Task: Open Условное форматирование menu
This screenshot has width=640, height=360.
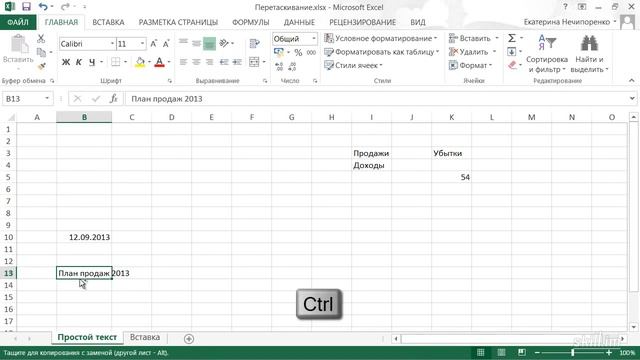Action: [381, 38]
